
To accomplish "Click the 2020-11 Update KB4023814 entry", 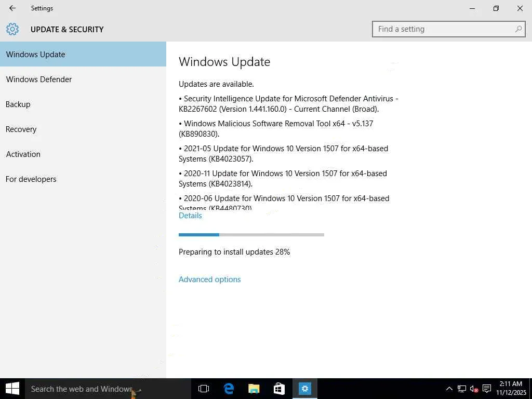I will pyautogui.click(x=283, y=179).
